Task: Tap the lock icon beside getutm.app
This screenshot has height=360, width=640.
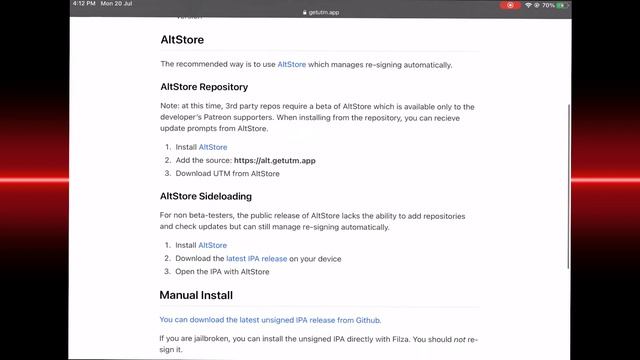Action: (x=304, y=12)
